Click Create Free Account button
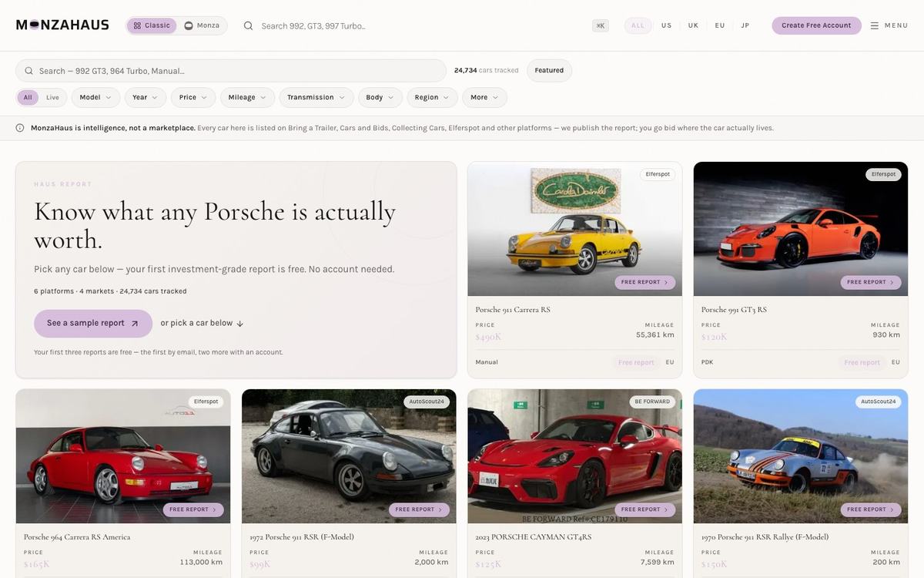 click(816, 25)
